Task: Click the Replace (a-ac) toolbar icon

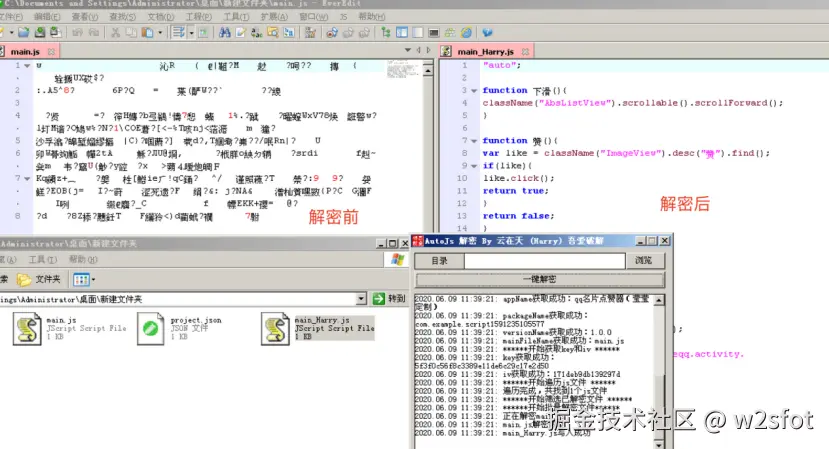Action: (257, 33)
